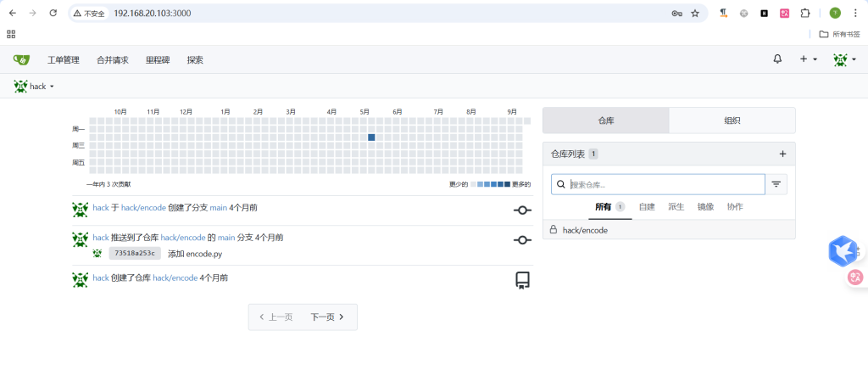Open the notifications bell
Viewport: 868px width, 387px height.
tap(777, 59)
